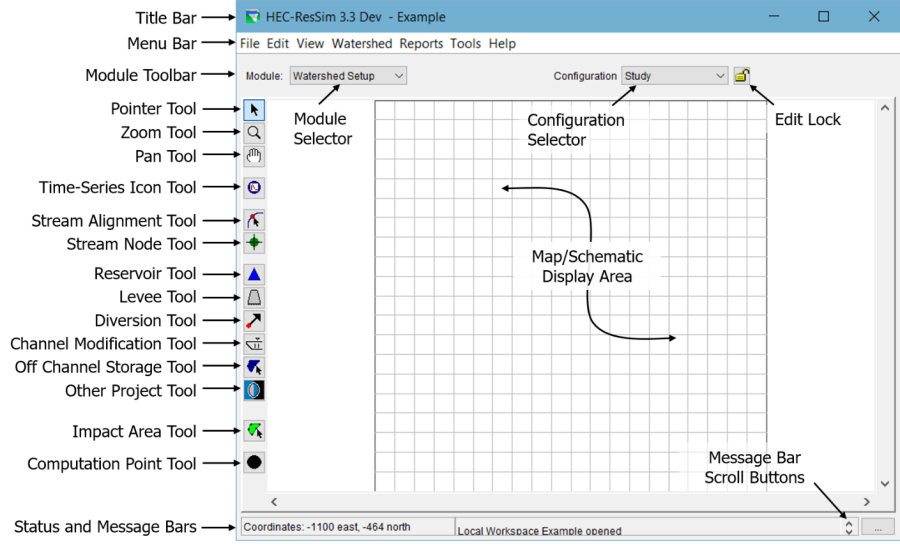
Task: Select the Levee Tool icon
Action: 254,297
